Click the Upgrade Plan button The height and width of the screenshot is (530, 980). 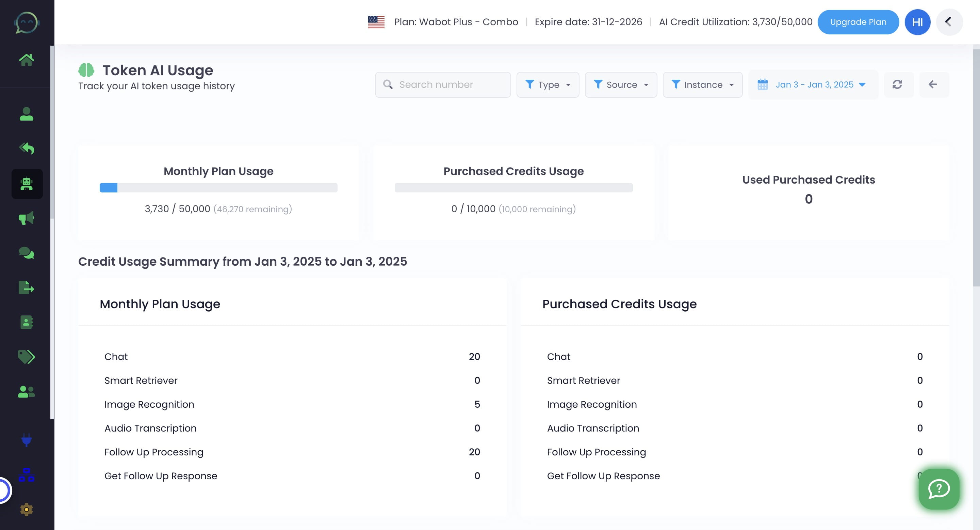click(x=858, y=22)
